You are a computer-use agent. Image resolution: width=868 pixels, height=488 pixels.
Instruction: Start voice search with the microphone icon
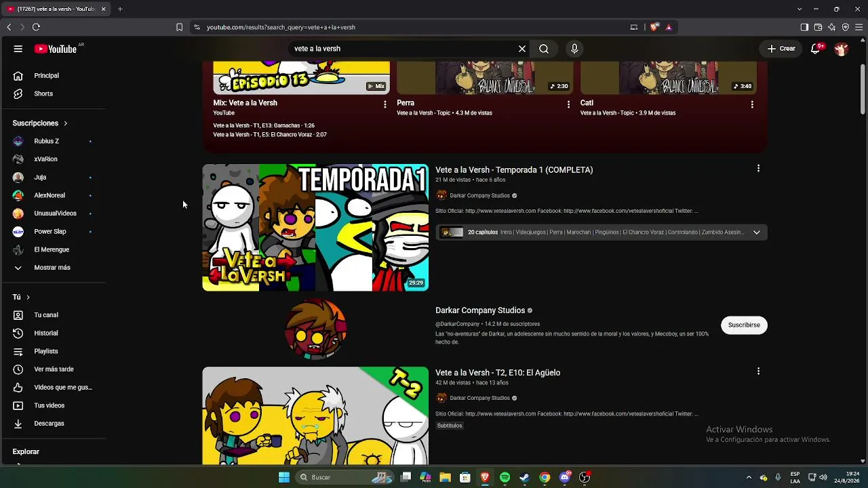pos(574,49)
